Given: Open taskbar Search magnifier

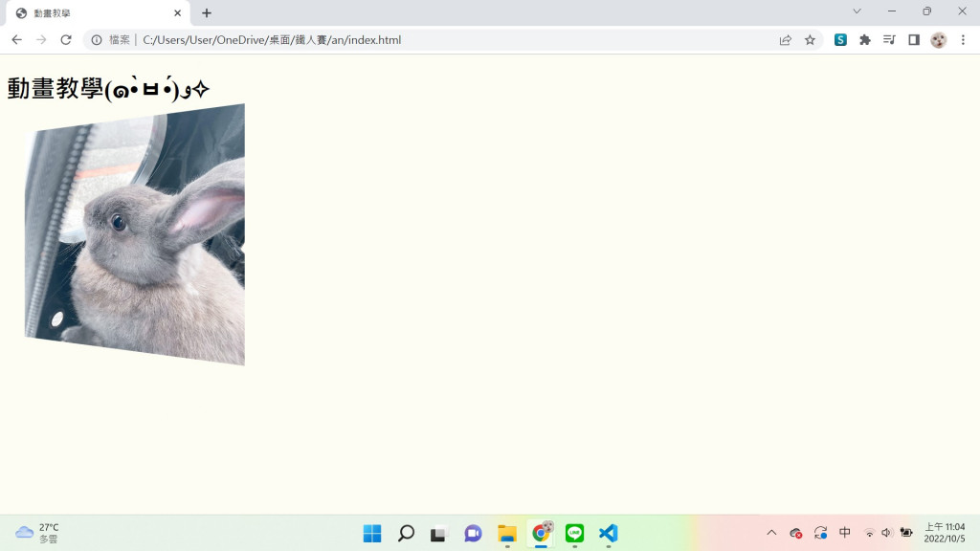Looking at the screenshot, I should [406, 534].
